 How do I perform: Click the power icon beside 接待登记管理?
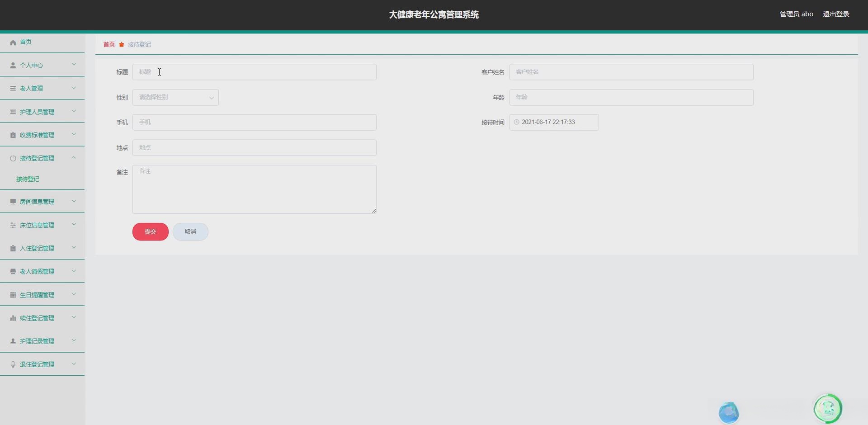click(x=13, y=158)
